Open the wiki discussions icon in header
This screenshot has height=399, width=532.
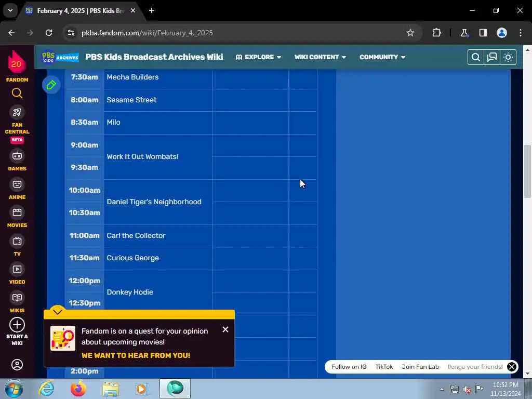click(x=492, y=57)
